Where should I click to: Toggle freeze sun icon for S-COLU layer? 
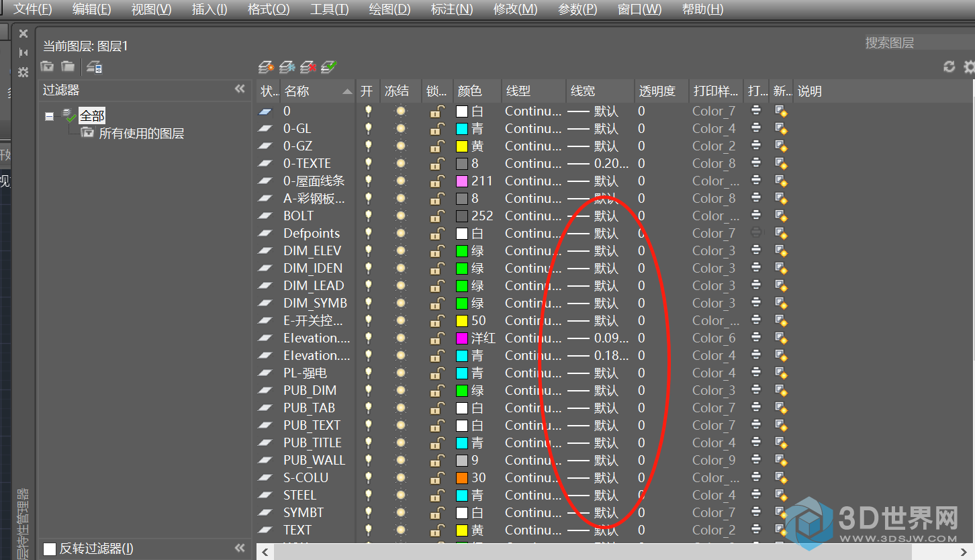(x=401, y=477)
